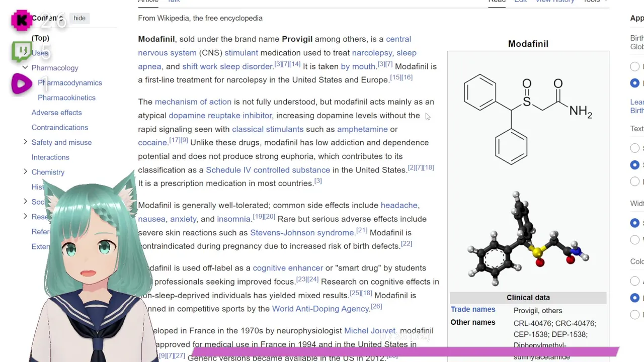Open the nausea link

click(x=151, y=219)
